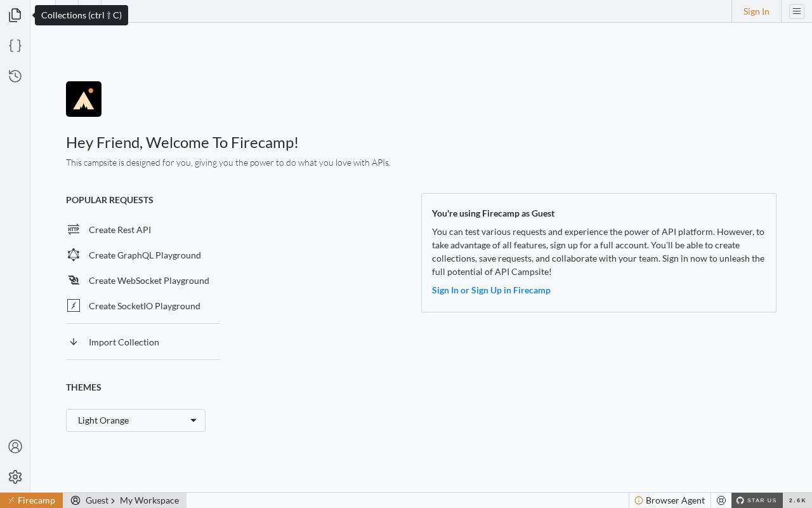Click the help lifebuoy icon in status bar
Image resolution: width=812 pixels, height=508 pixels.
point(721,500)
